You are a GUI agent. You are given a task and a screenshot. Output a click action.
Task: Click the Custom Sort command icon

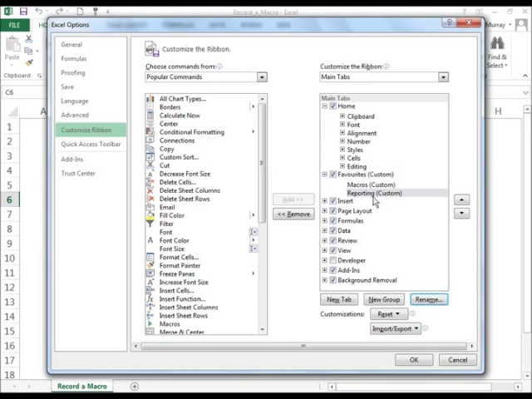[x=150, y=157]
